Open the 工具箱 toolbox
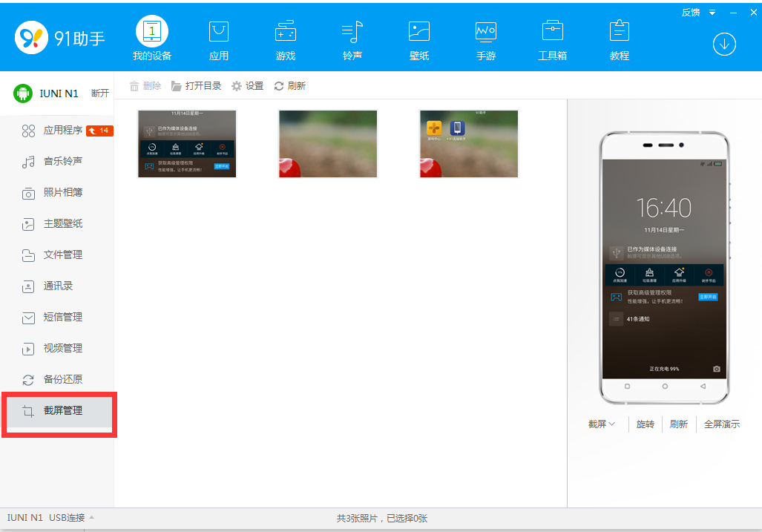Screen dimensions: 762x532 coord(553,41)
